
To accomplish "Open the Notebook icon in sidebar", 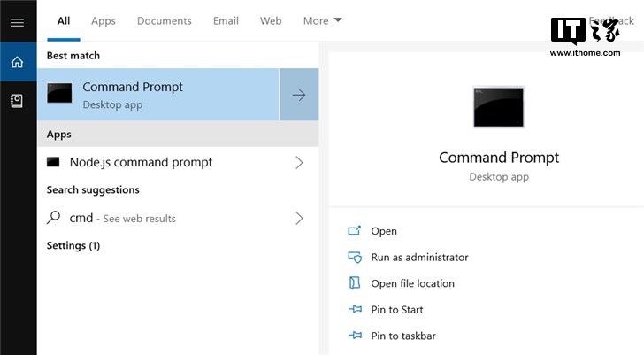I will 17,101.
